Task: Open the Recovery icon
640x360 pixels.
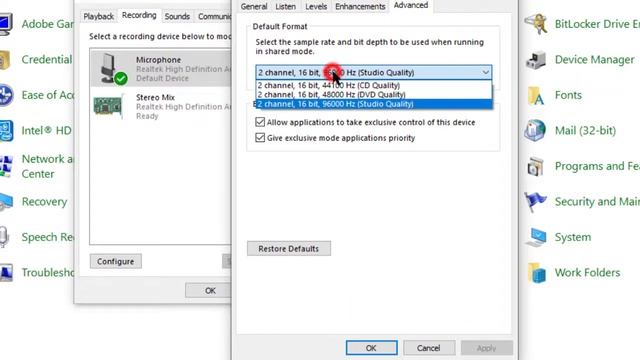Action: point(6,202)
